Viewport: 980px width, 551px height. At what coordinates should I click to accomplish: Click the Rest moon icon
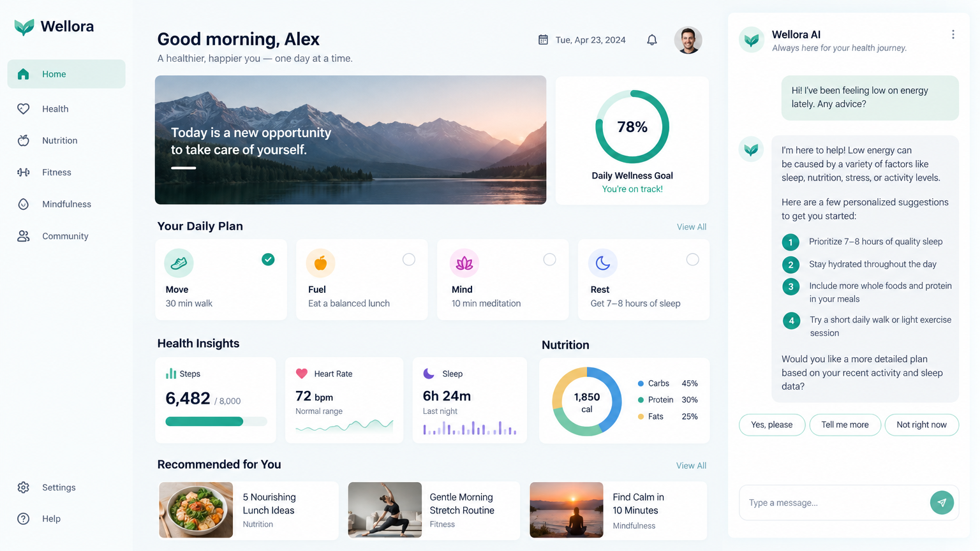(x=603, y=263)
